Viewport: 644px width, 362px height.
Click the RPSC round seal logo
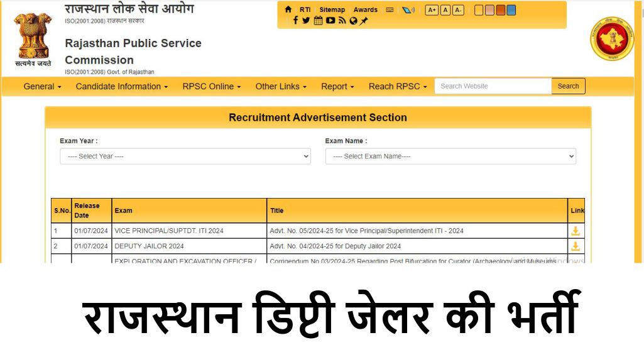tap(612, 38)
